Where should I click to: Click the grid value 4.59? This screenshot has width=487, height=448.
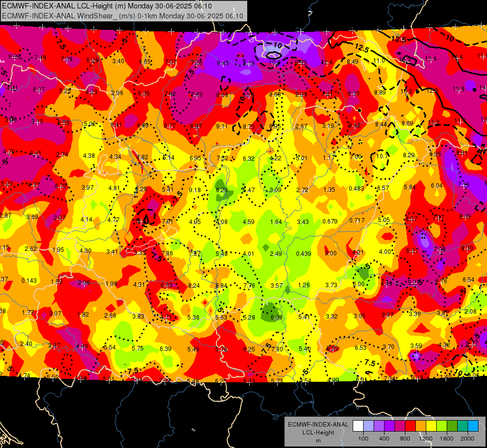(x=248, y=222)
